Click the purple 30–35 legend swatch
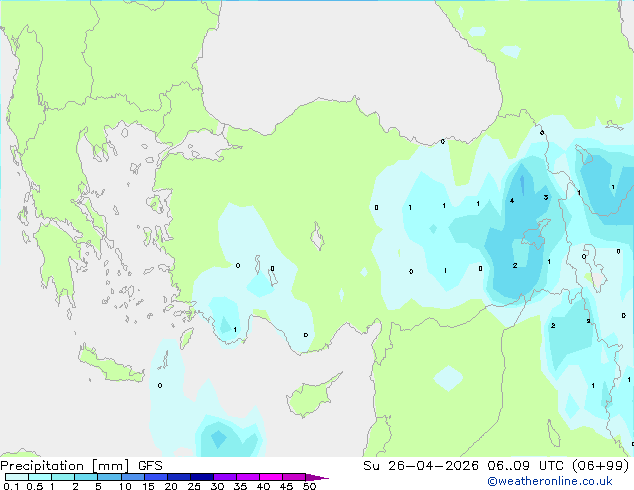Viewport: 634px width, 490px height. point(225,477)
